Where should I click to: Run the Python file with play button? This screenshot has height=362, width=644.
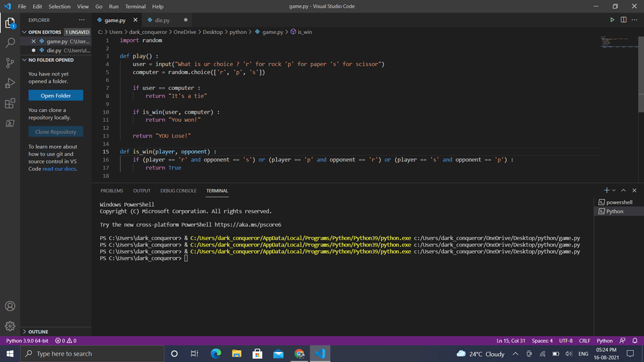click(x=612, y=20)
